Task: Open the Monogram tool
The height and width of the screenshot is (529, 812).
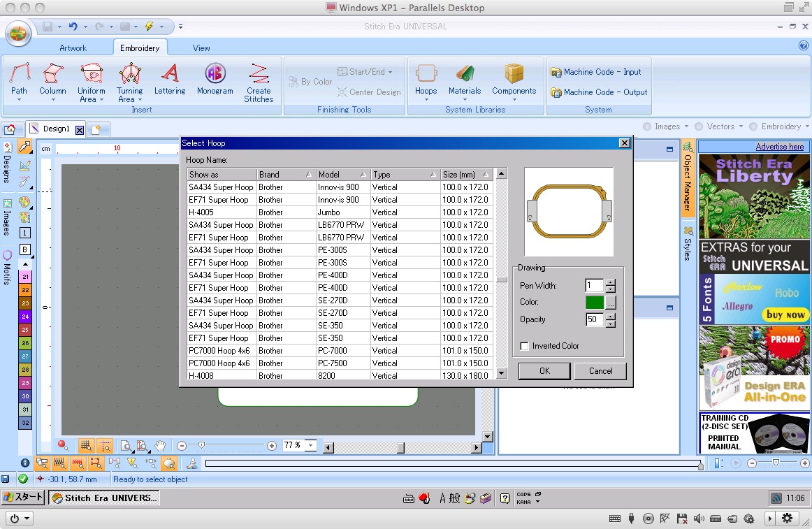Action: pyautogui.click(x=215, y=79)
